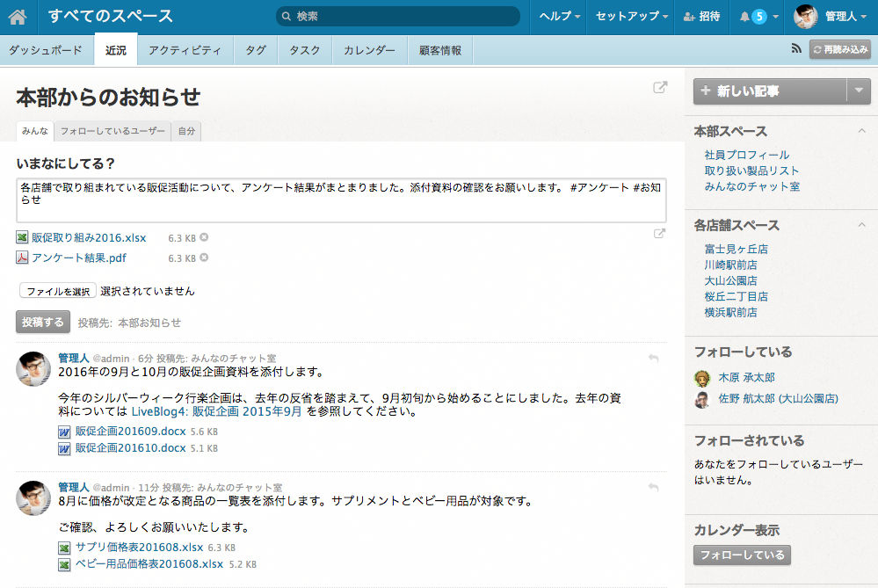
Task: Remove attachment アンケート結果.pdf
Action: click(204, 258)
